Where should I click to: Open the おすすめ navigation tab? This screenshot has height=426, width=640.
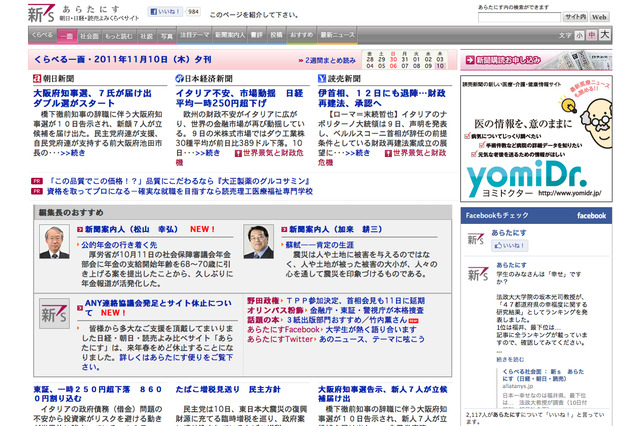(x=302, y=35)
